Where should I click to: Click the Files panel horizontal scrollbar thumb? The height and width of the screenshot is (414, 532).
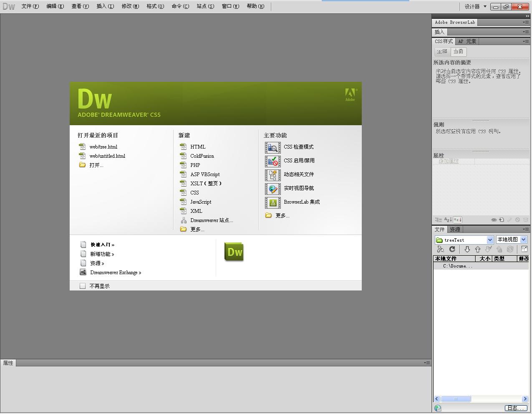coord(456,399)
